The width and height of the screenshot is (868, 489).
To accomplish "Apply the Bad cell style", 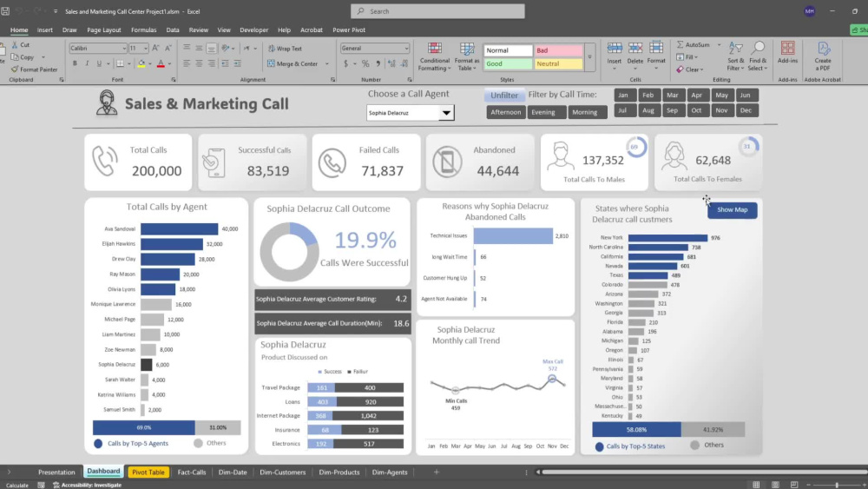I will point(558,50).
